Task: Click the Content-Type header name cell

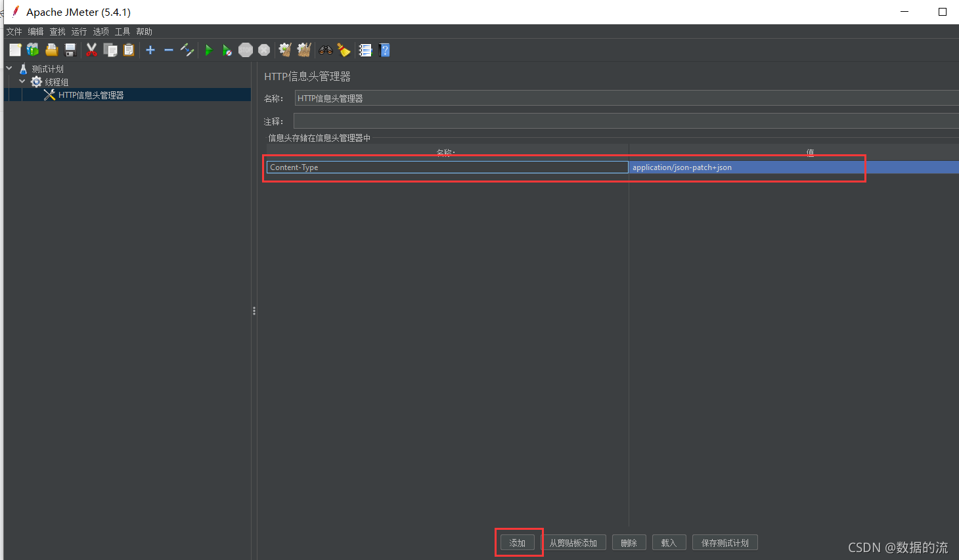Action: click(447, 167)
